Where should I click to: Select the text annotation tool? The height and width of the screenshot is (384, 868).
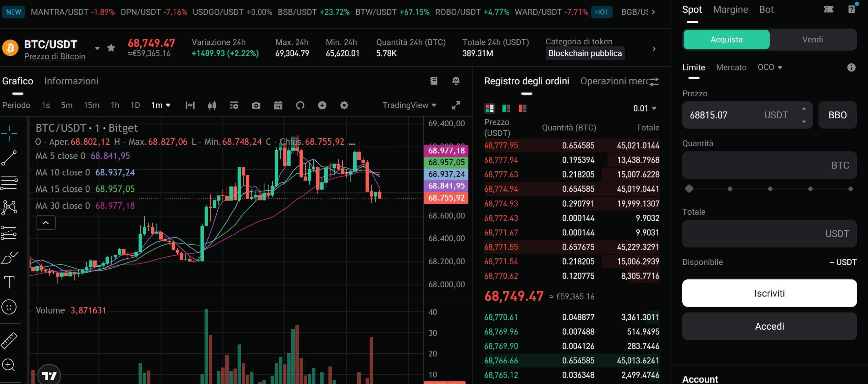(10, 282)
